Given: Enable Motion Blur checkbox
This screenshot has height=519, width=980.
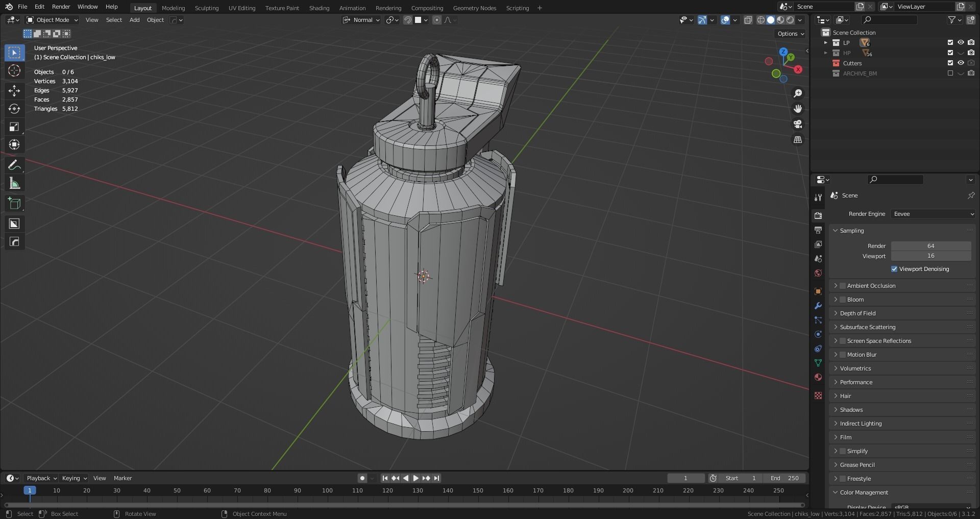Looking at the screenshot, I should point(843,355).
